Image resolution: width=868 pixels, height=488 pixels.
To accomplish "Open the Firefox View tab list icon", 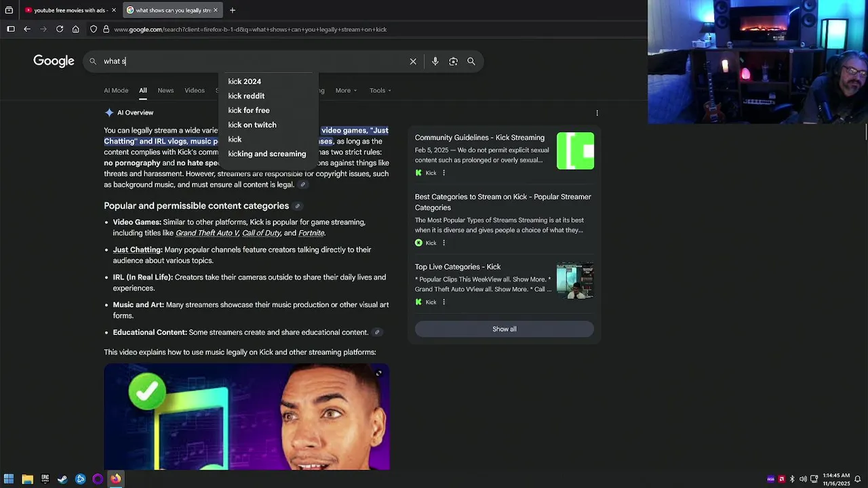I will point(9,10).
